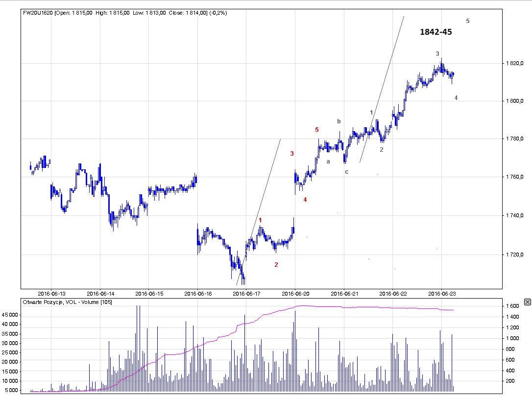Select date label 2016-06-17 on time axis

(246, 294)
